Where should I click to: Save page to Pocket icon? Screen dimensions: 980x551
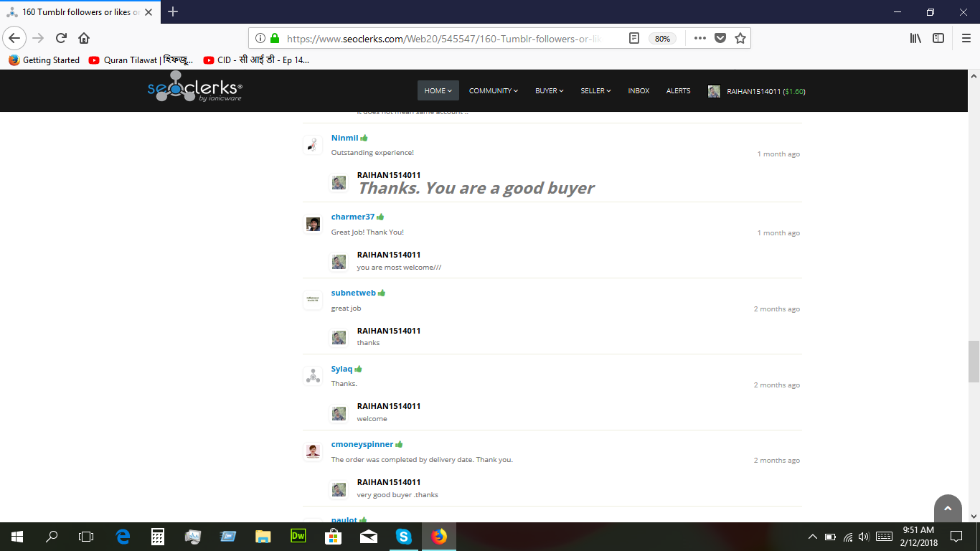tap(720, 38)
